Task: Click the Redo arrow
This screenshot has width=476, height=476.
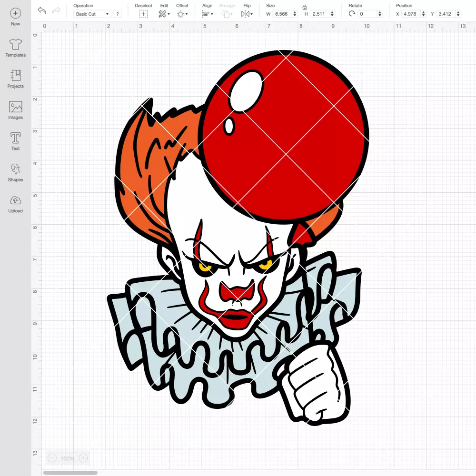Action: click(56, 10)
